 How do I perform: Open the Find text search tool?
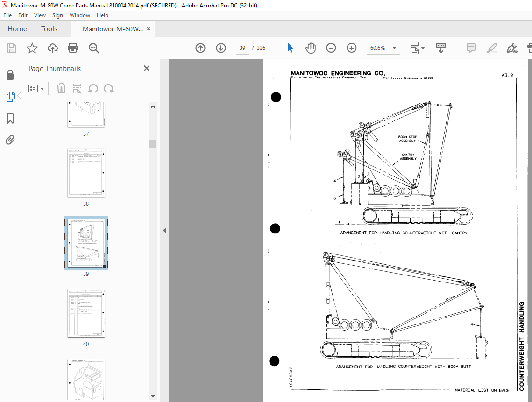[94, 48]
